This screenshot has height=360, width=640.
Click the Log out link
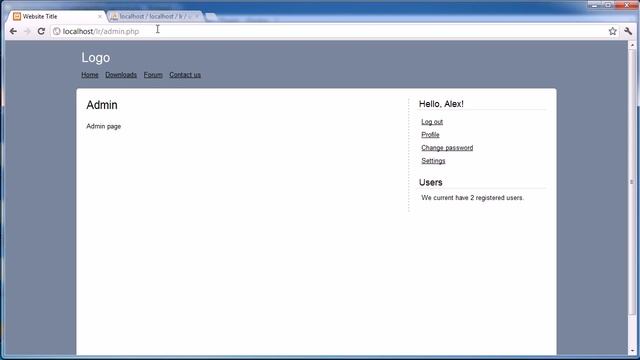[432, 122]
